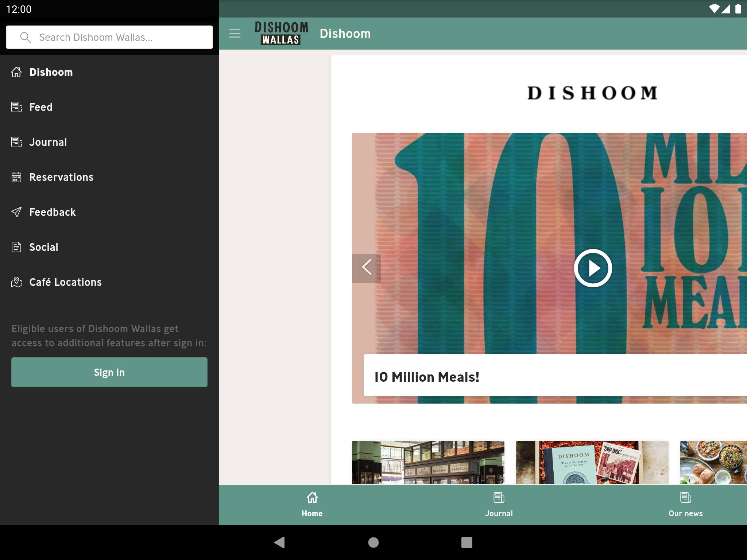This screenshot has height=560, width=747.
Task: Click the Sign in button
Action: click(x=109, y=372)
